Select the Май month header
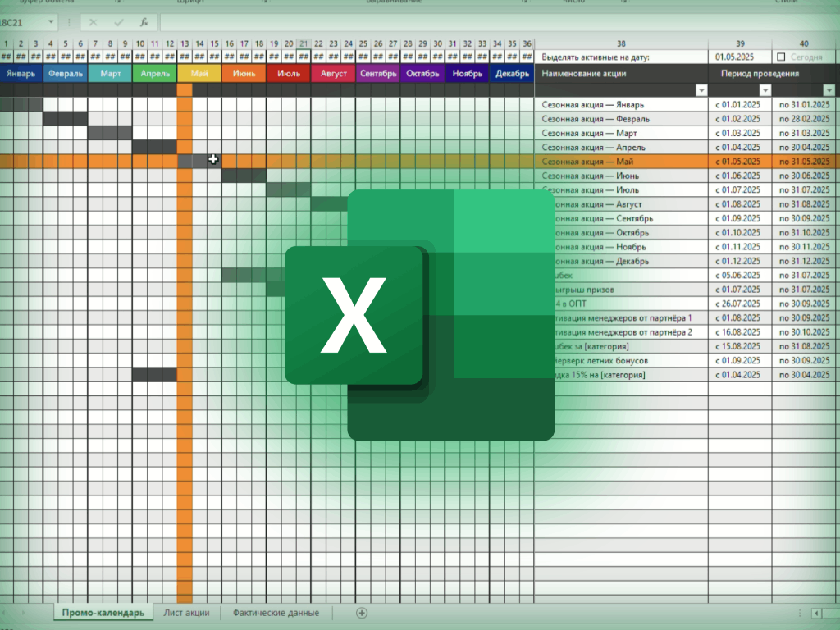Viewport: 840px width, 630px height. 199,73
